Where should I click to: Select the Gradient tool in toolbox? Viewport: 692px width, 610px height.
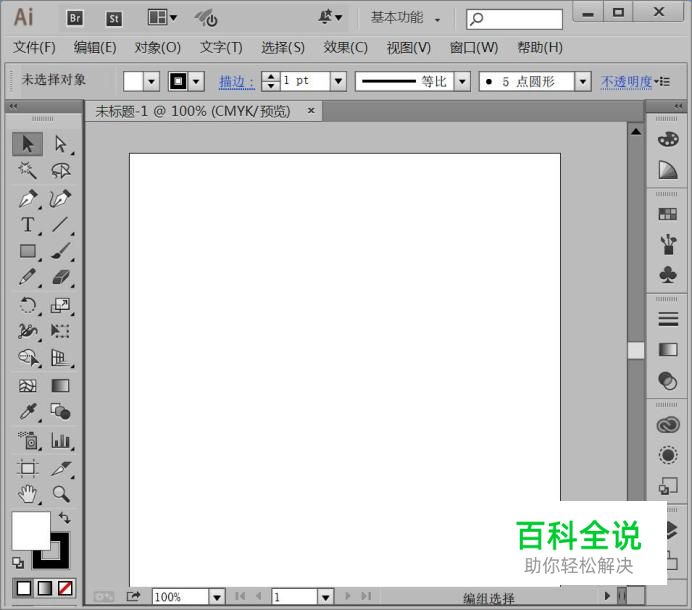[x=60, y=386]
